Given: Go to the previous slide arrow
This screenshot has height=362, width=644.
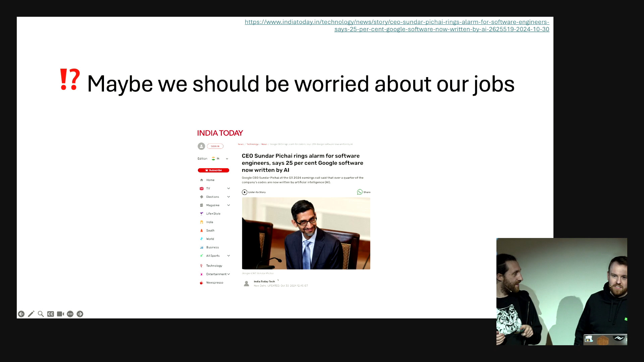Looking at the screenshot, I should pos(21,314).
